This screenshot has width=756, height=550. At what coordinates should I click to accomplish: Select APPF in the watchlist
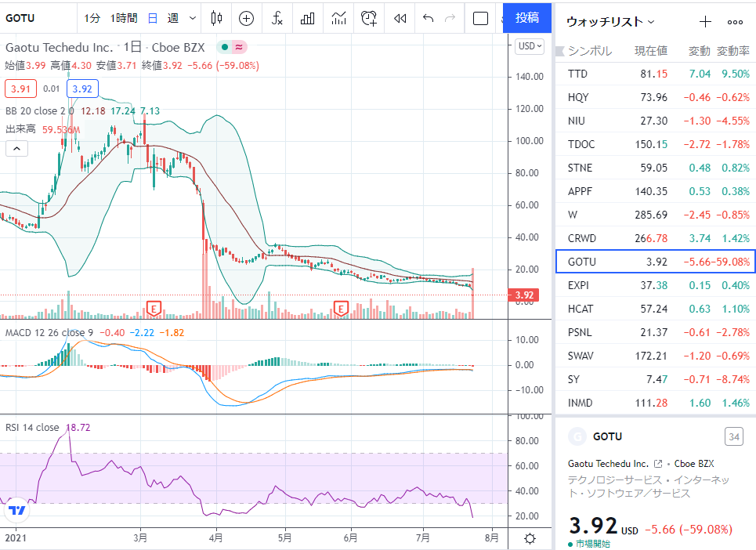[656, 191]
